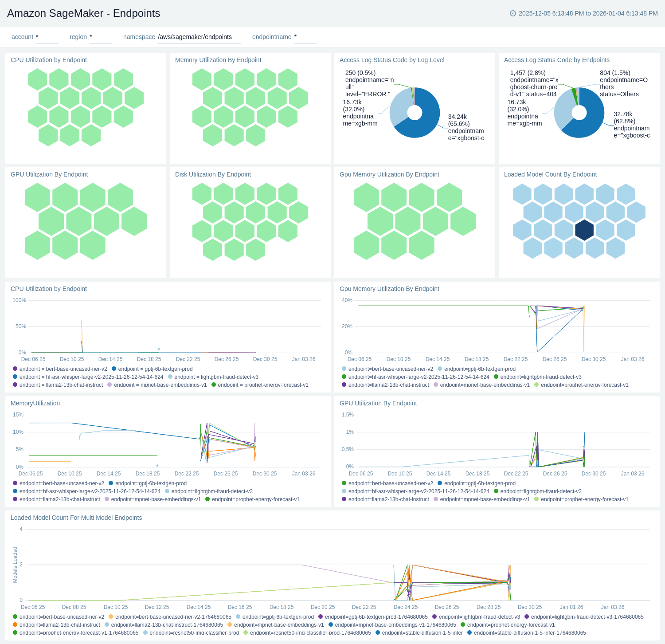
Task: Click the clock icon beside the time range
Action: (513, 13)
